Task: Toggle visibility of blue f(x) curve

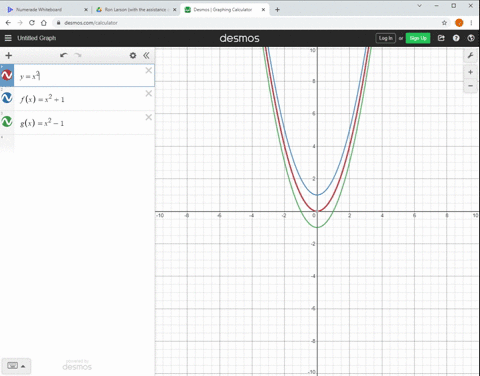Action: coord(7,98)
